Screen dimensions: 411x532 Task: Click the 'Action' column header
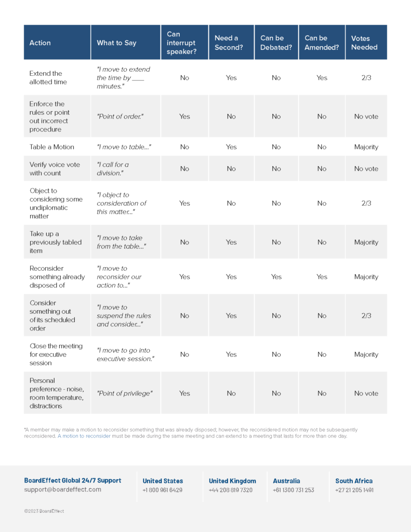[x=57, y=43]
